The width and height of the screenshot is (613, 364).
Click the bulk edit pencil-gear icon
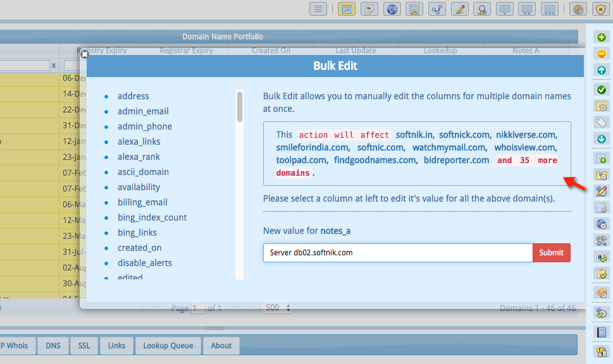(x=601, y=191)
